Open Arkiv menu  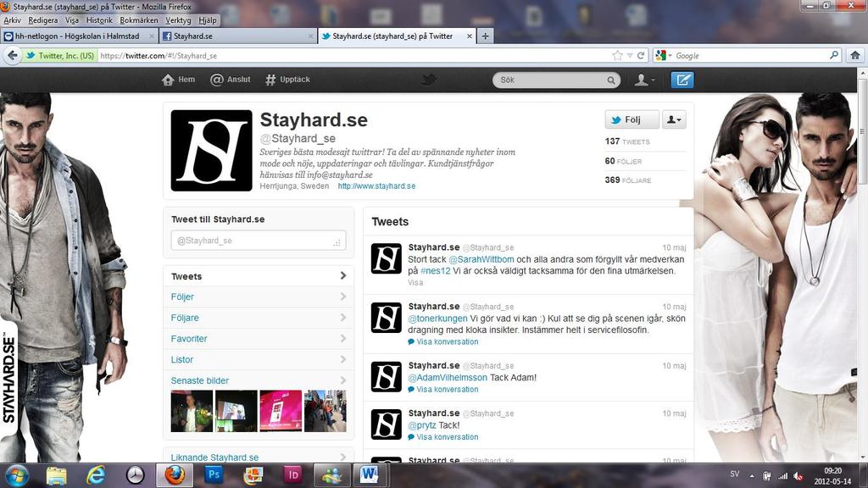[x=12, y=20]
